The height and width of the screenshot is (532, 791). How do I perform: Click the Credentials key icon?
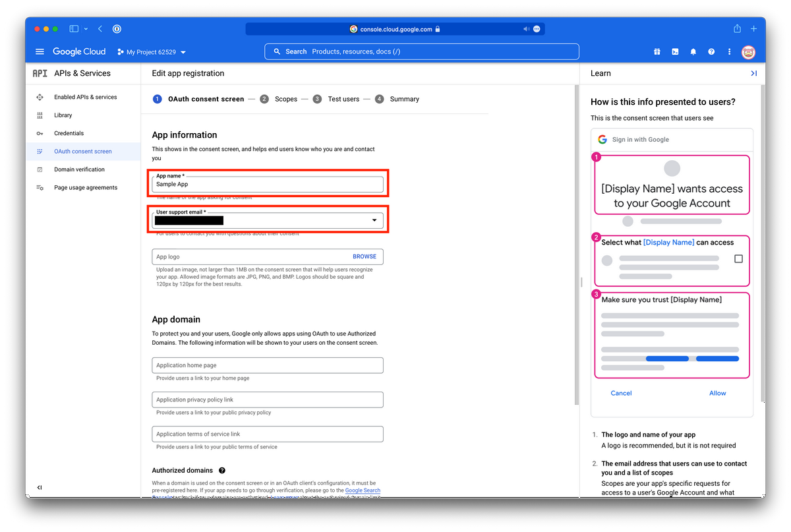(40, 133)
